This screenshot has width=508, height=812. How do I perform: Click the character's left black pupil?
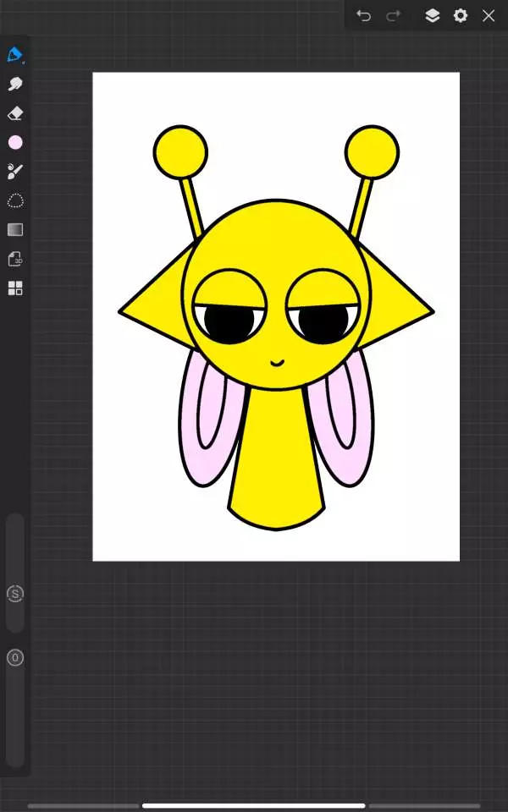[x=229, y=324]
